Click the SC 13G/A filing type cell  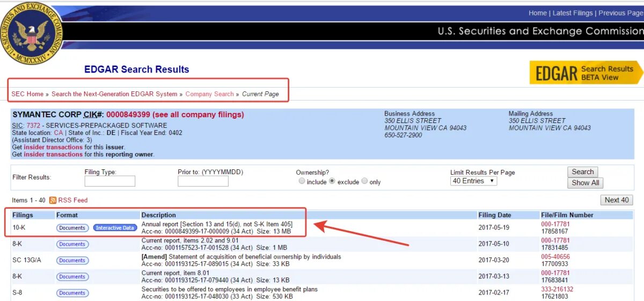coord(26,260)
